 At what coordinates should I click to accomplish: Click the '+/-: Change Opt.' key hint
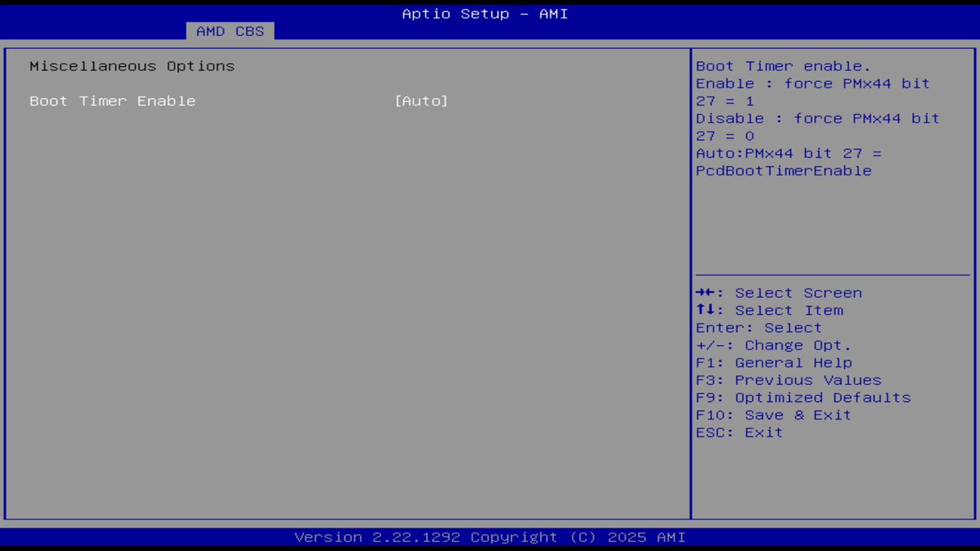[x=773, y=346]
